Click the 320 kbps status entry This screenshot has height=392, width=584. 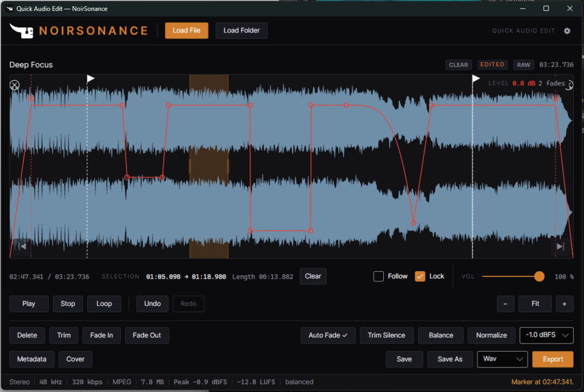87,382
